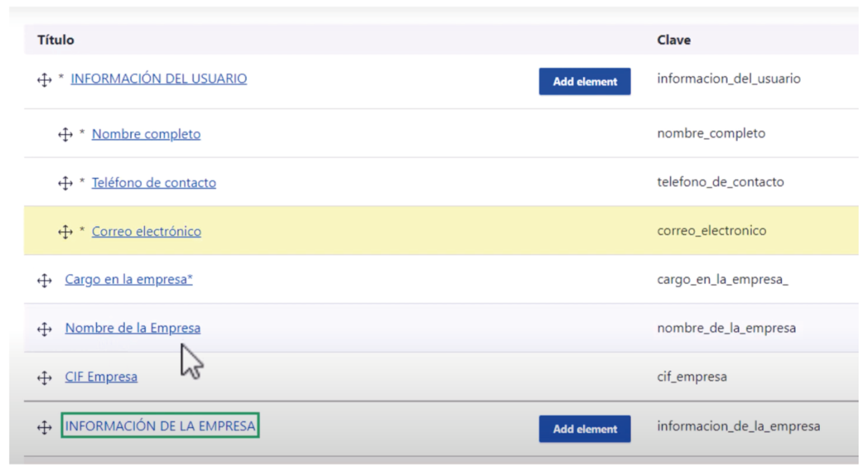Image resolution: width=868 pixels, height=471 pixels.
Task: Click the Cargo en la empresa* link
Action: coord(128,280)
